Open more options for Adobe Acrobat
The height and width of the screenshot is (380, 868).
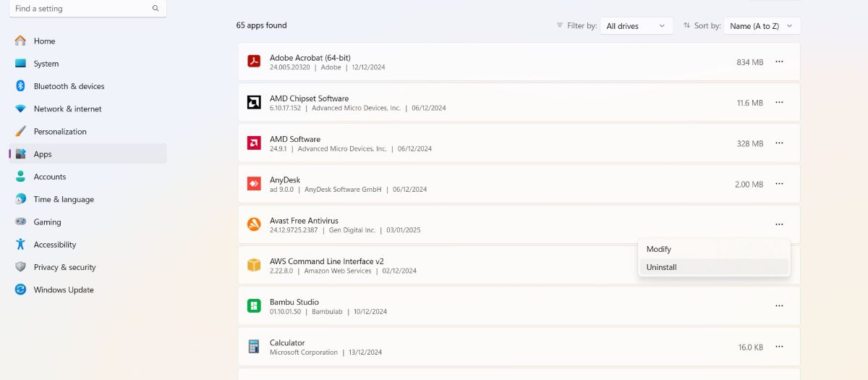(x=779, y=62)
